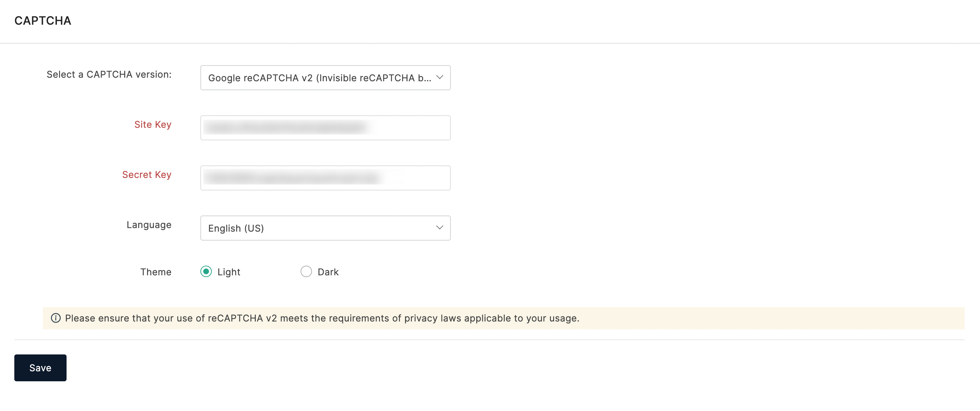Screen dimensions: 980x411
Task: Click the Save button
Action: tap(40, 368)
